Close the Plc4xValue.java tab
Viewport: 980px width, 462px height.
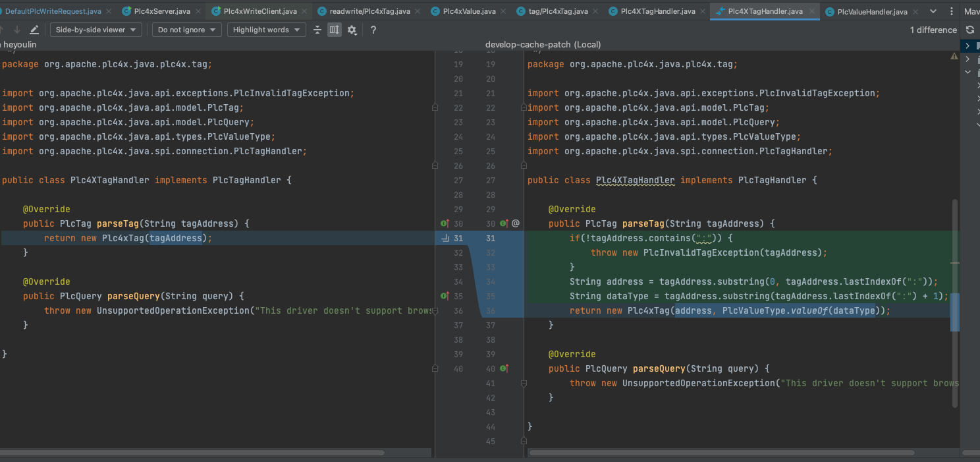504,11
